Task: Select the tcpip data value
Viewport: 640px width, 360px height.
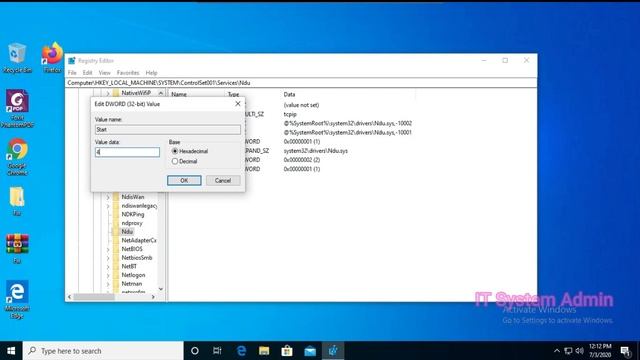Action: point(290,114)
